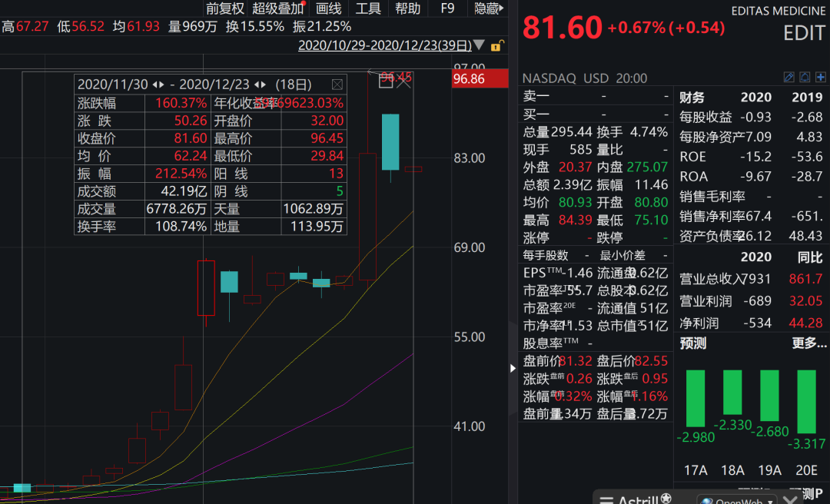
Task: Click the ROE -15.2 financial value
Action: click(756, 157)
